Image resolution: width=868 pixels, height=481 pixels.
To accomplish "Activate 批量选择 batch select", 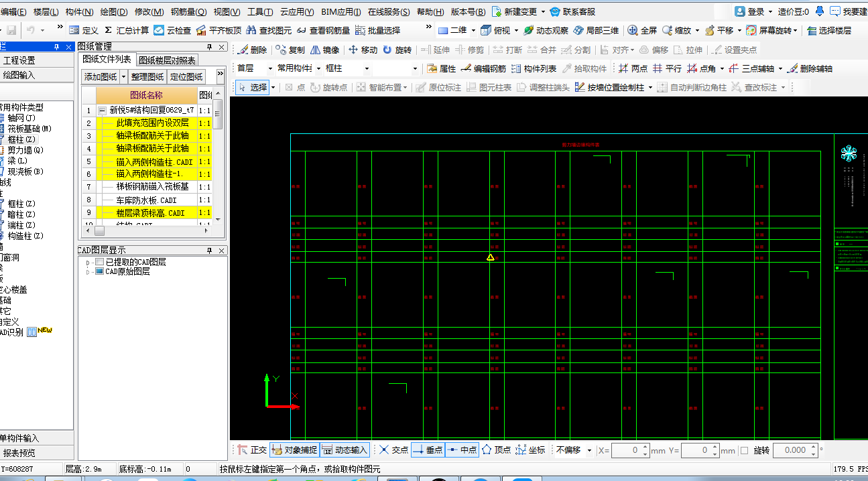I will pyautogui.click(x=377, y=30).
